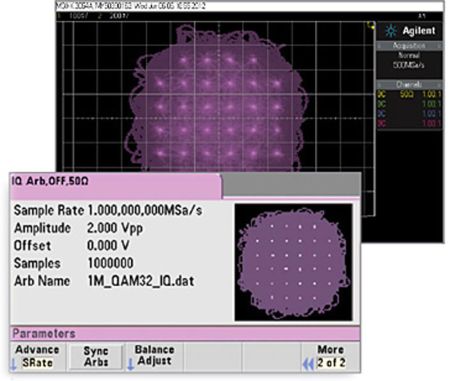The height and width of the screenshot is (381, 450).
Task: Click the Sample Rate label
Action: [49, 210]
